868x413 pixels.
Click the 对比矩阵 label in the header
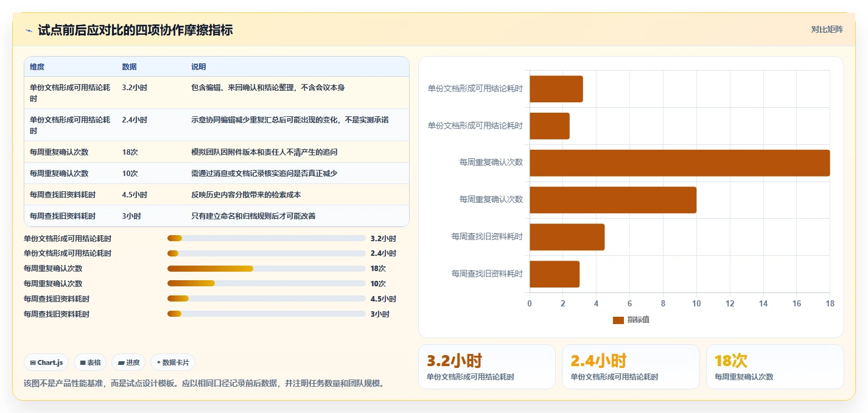(x=827, y=29)
